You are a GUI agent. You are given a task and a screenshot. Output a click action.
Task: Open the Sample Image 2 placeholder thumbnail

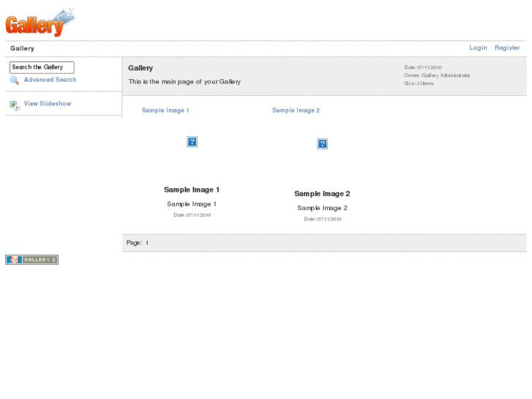click(x=322, y=143)
